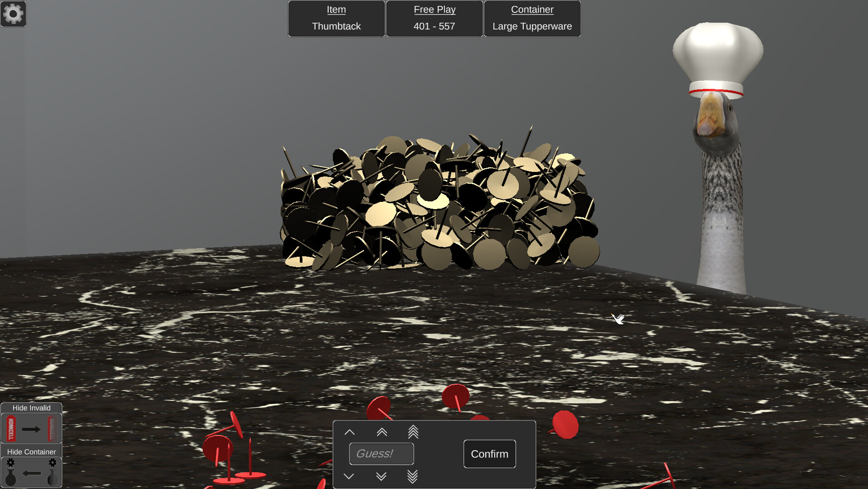Decrease guess with the single down chevron
This screenshot has height=489, width=868.
pyautogui.click(x=349, y=476)
